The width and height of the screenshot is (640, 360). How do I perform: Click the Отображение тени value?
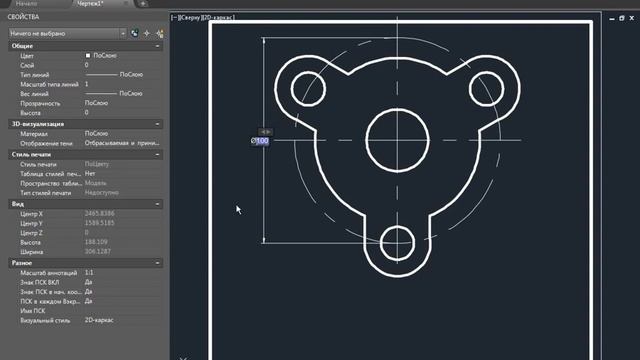122,143
